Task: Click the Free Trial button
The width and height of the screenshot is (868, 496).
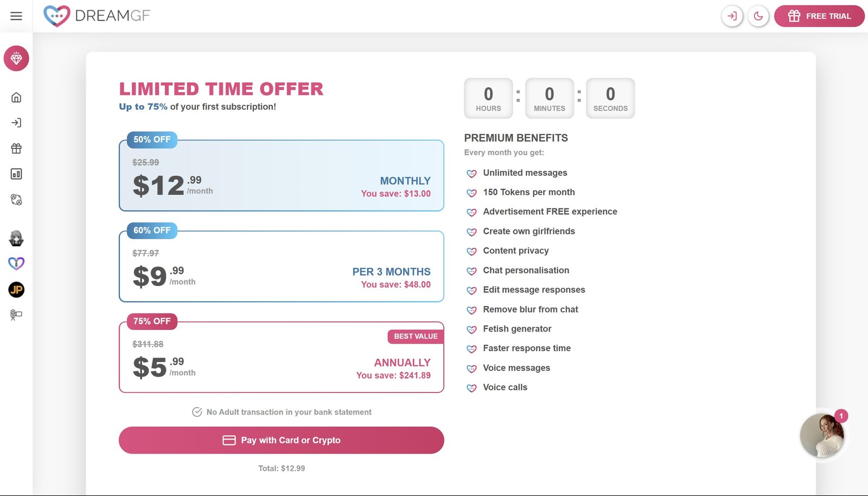Action: click(819, 16)
